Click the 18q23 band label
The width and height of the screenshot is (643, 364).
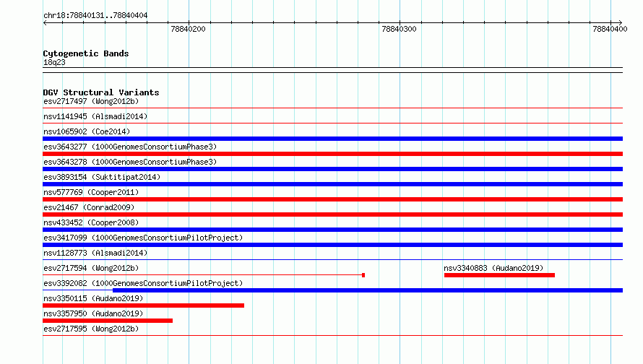(x=54, y=62)
